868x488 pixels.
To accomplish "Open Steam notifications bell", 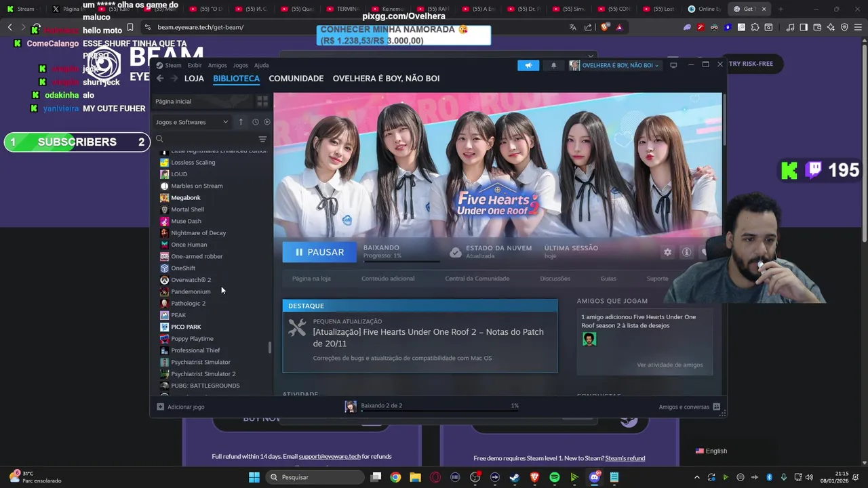I will 553,65.
